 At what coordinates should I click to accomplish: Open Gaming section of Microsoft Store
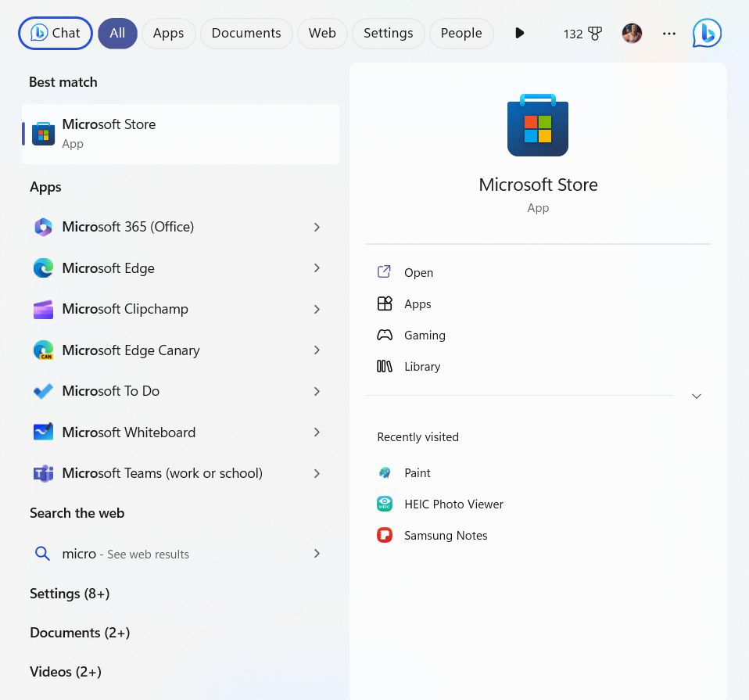point(425,336)
